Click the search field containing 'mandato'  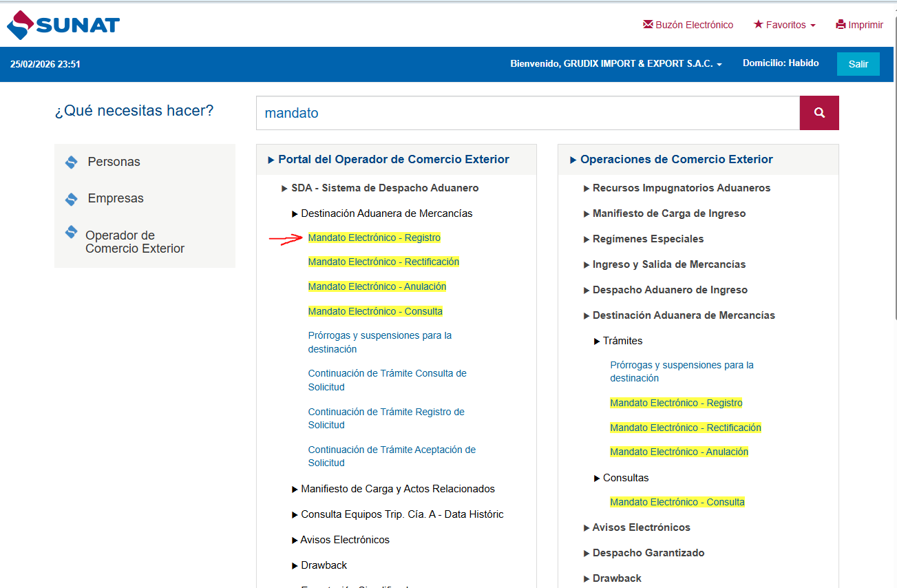click(x=528, y=113)
